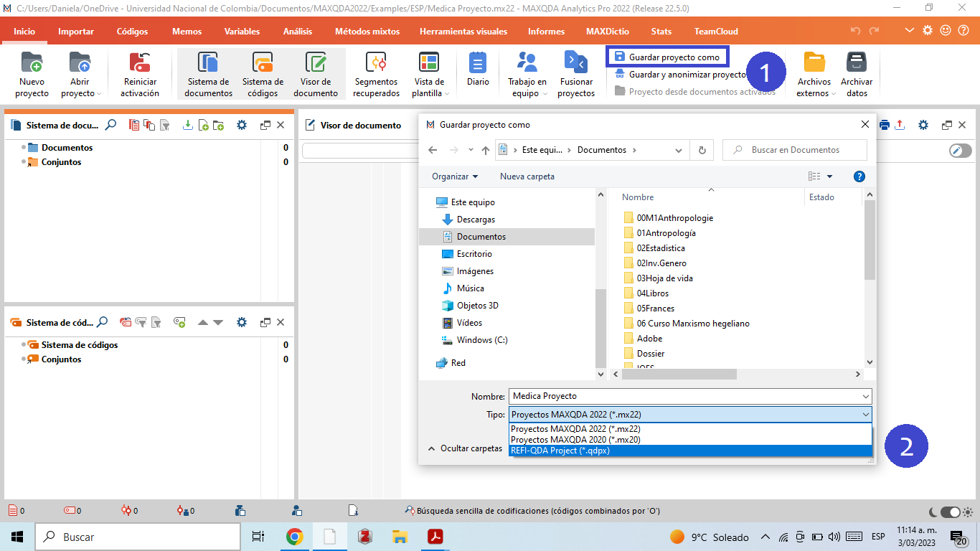Open settings gear in Sistema de documentos panel

242,125
